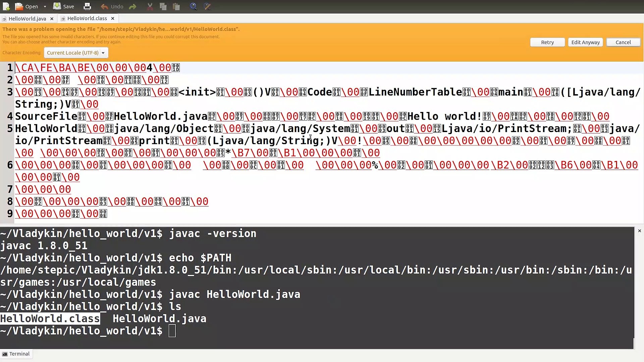Click 'java/lang/System' text in editor
The width and height of the screenshot is (644, 362).
(300, 129)
